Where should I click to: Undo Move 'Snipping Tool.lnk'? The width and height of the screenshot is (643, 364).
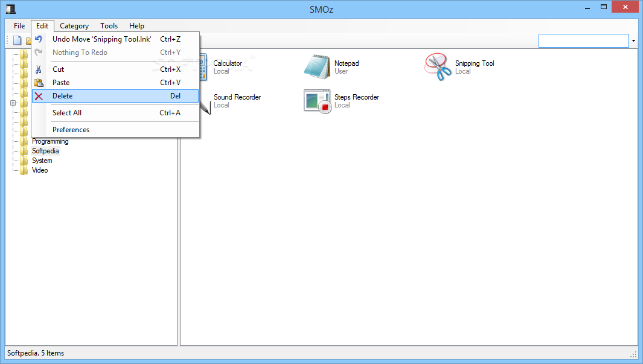(x=116, y=39)
